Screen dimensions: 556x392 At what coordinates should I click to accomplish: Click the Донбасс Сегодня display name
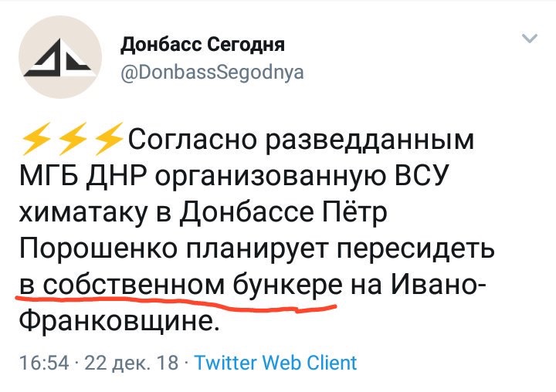pos(203,44)
